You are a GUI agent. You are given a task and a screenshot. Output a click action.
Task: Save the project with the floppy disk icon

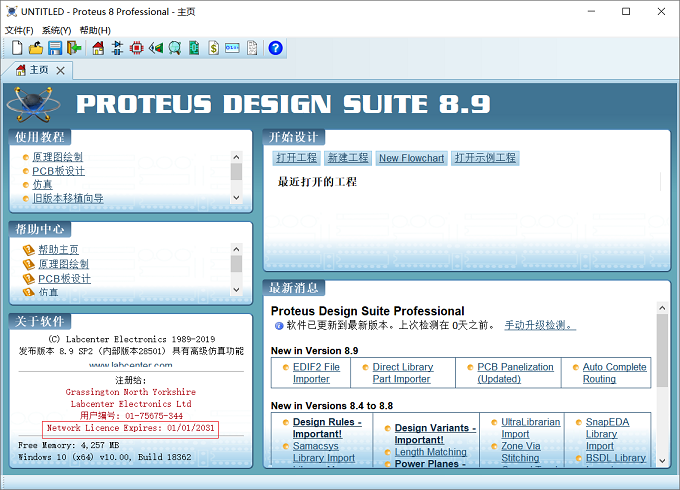(x=55, y=48)
